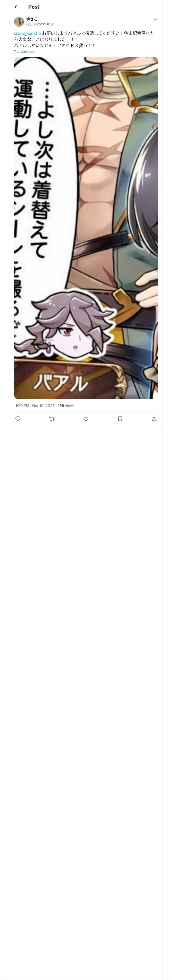This screenshot has height=980, width=172.
Task: Click the back arrow icon
Action: pyautogui.click(x=16, y=7)
